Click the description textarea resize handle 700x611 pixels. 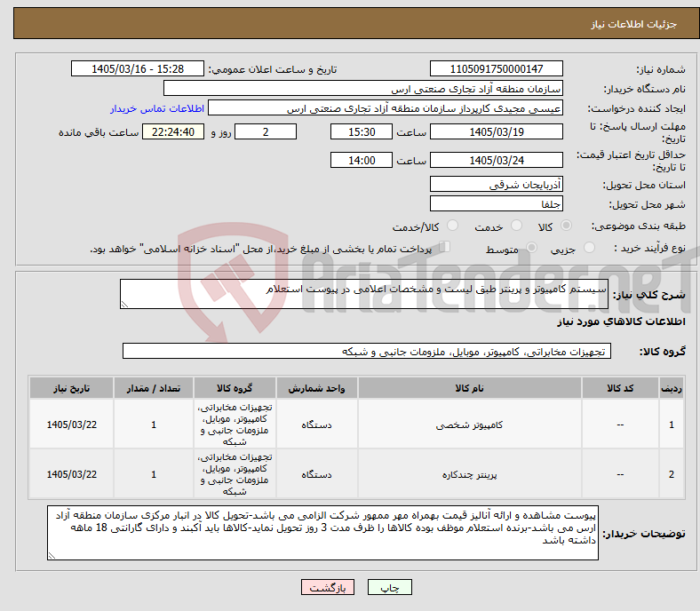click(124, 305)
